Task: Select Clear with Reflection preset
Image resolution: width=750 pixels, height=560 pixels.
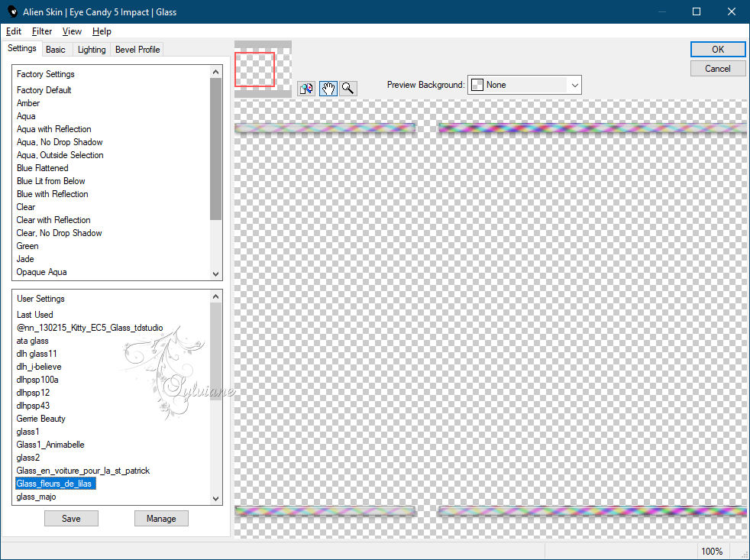Action: pos(53,220)
